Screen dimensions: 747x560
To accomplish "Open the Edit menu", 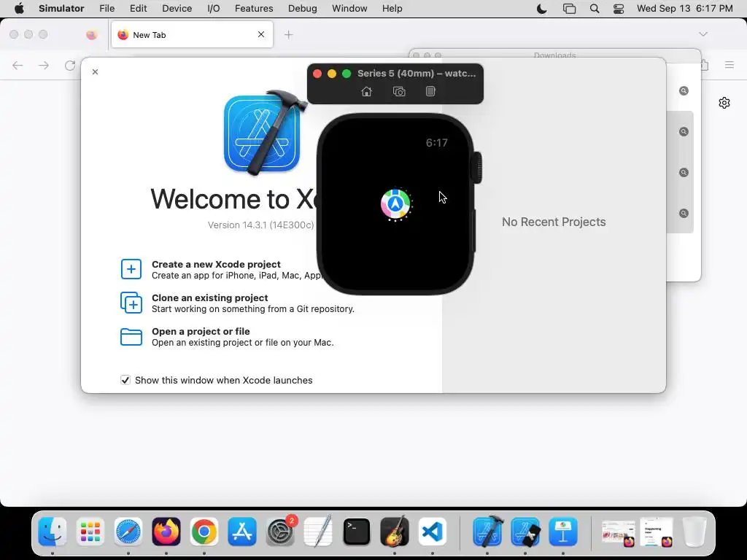I will [138, 9].
